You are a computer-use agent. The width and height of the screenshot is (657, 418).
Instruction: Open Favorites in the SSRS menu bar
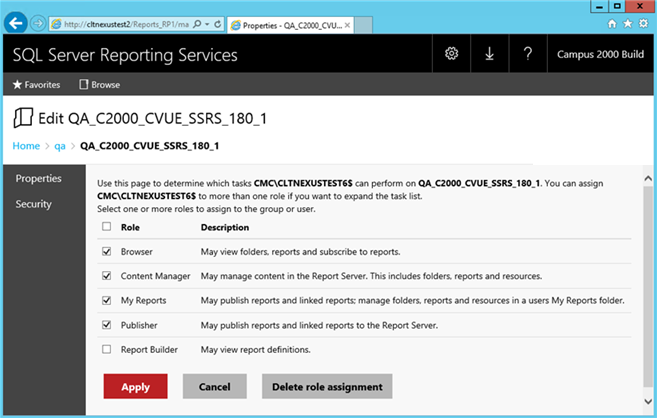[36, 85]
